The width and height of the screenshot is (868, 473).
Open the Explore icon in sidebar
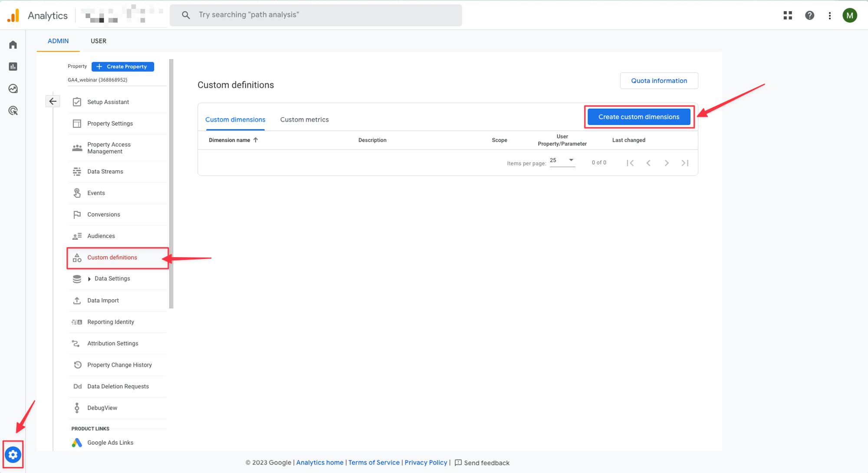pyautogui.click(x=13, y=89)
